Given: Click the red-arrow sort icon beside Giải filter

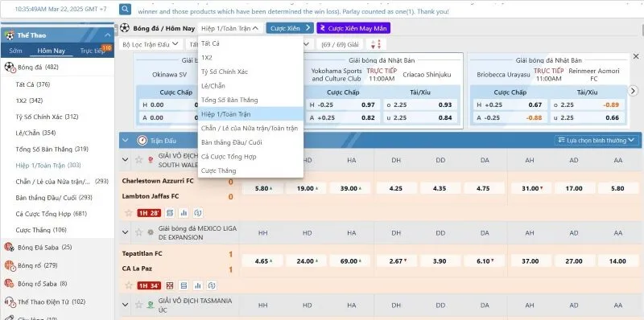Looking at the screenshot, I should pos(376,44).
